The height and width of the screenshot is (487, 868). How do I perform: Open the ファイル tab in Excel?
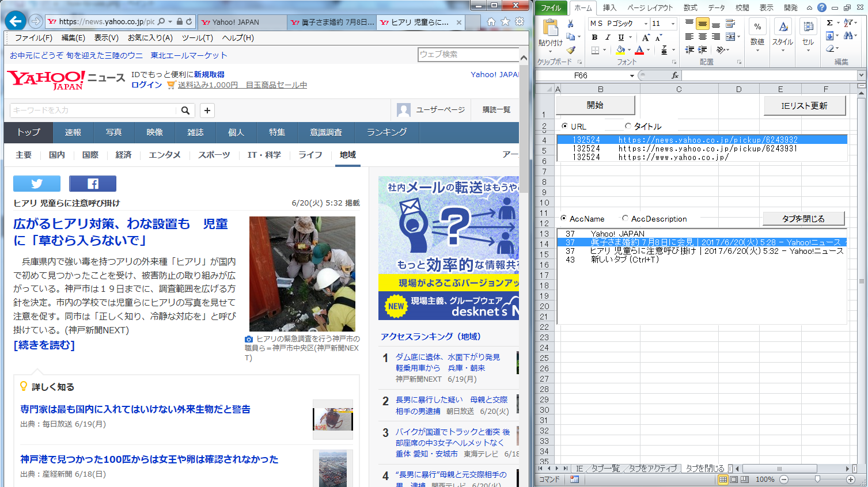[x=551, y=7]
